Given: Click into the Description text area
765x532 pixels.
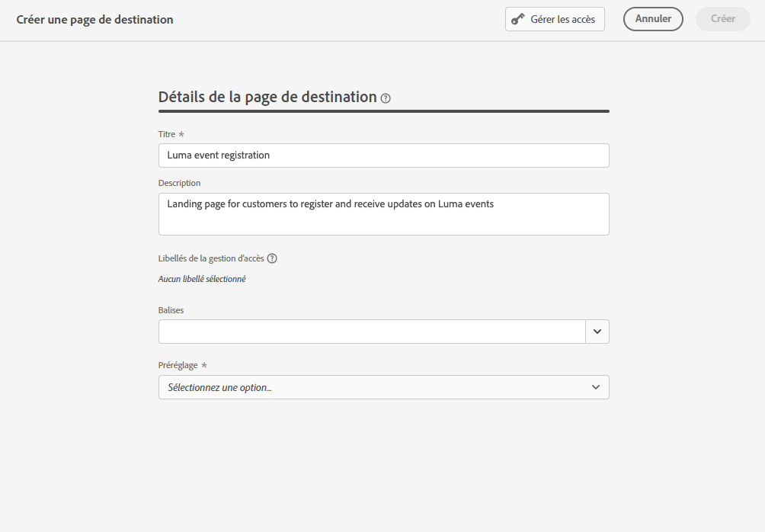Looking at the screenshot, I should [x=383, y=214].
